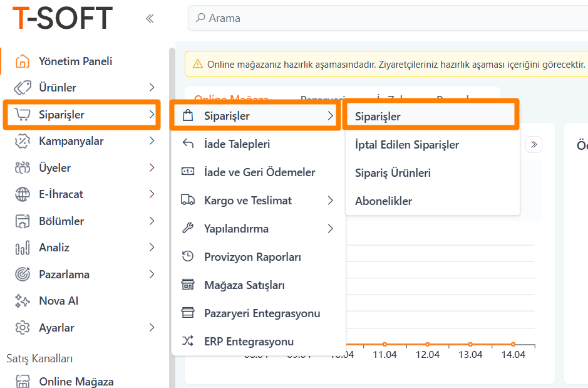Viewport: 588px width, 388px height.
Task: Click the Pazarlama target icon
Action: coord(23,275)
